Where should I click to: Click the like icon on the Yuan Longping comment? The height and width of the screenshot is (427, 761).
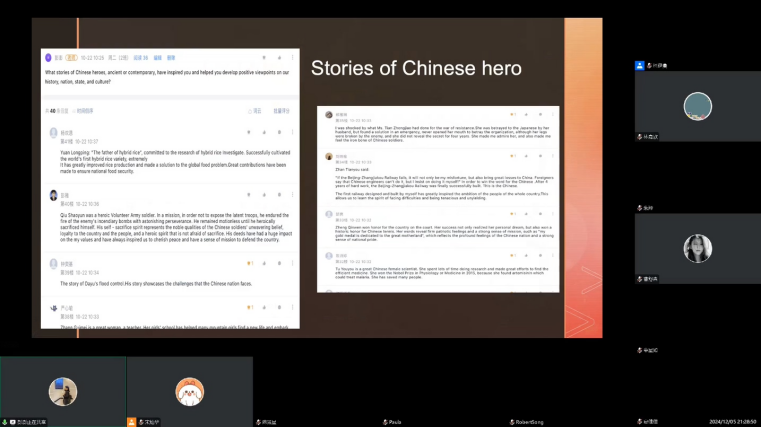[248, 132]
